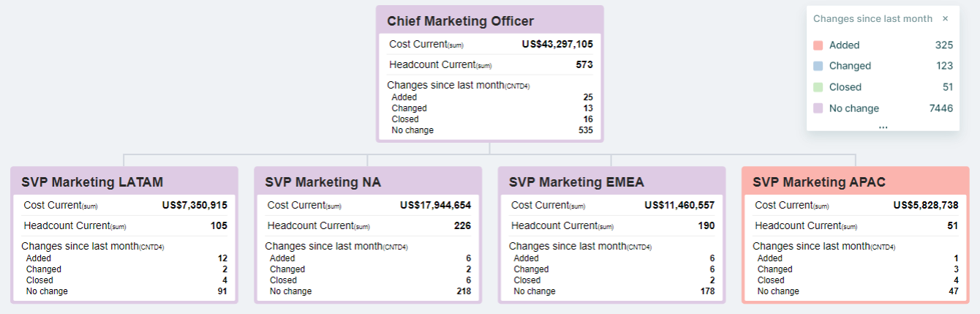This screenshot has width=980, height=314.
Task: Click the Added legend label
Action: pyautogui.click(x=845, y=45)
